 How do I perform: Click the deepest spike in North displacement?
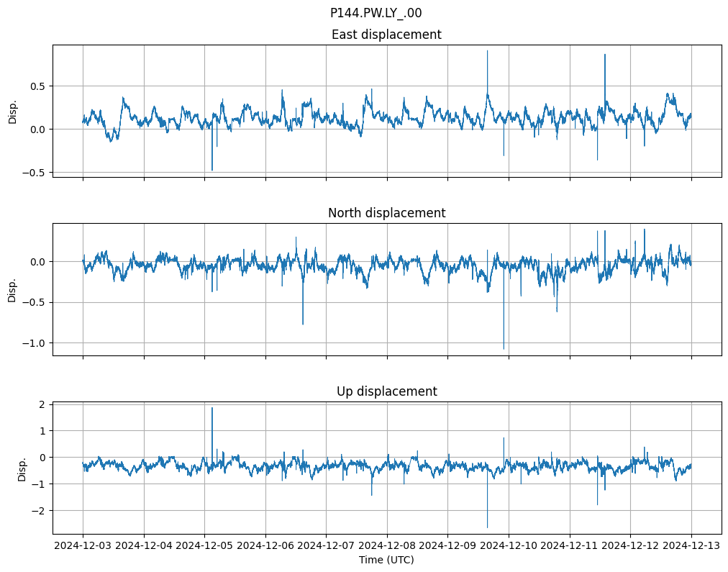tap(504, 348)
